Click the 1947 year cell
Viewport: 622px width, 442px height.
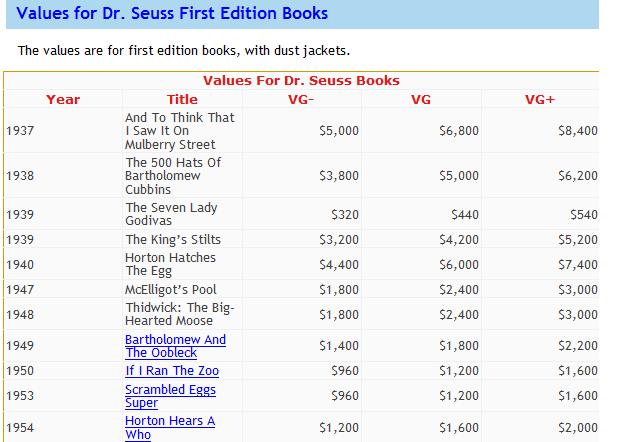[63, 290]
